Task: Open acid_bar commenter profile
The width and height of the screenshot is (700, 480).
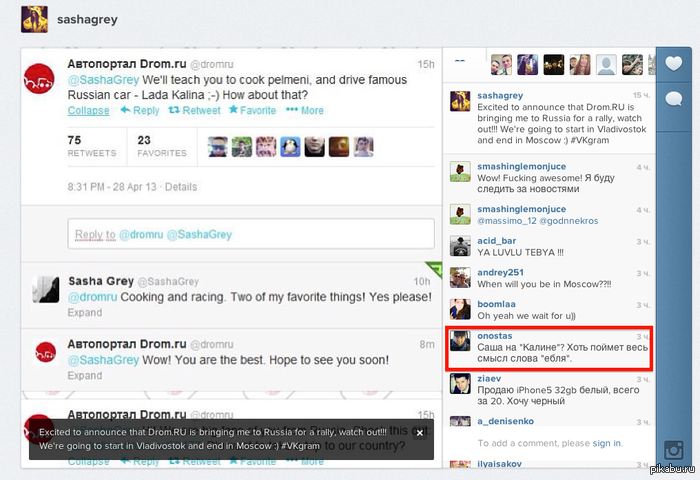Action: pyautogui.click(x=496, y=241)
